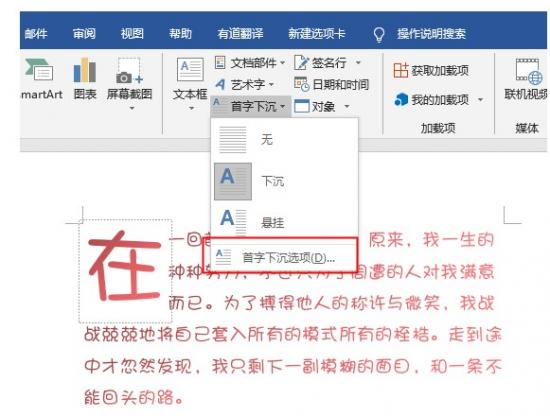Click the 媒体 group label
The width and height of the screenshot is (550, 416).
tap(527, 128)
